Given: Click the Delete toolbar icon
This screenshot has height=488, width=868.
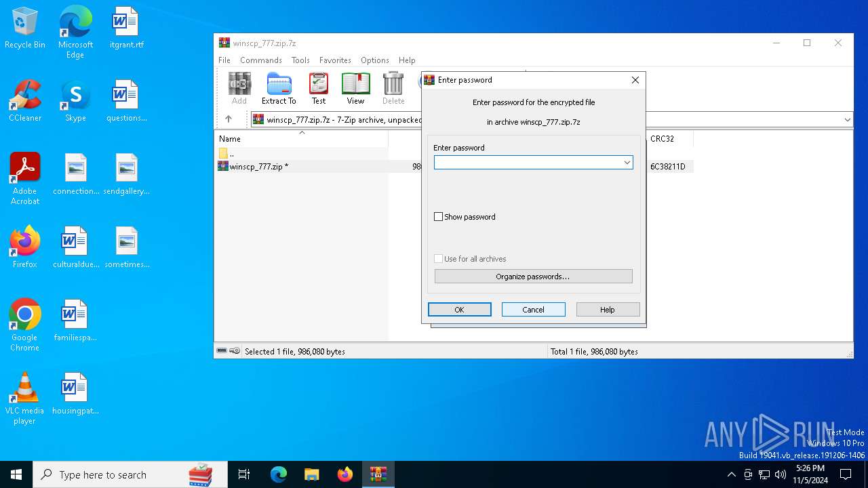Looking at the screenshot, I should point(393,89).
